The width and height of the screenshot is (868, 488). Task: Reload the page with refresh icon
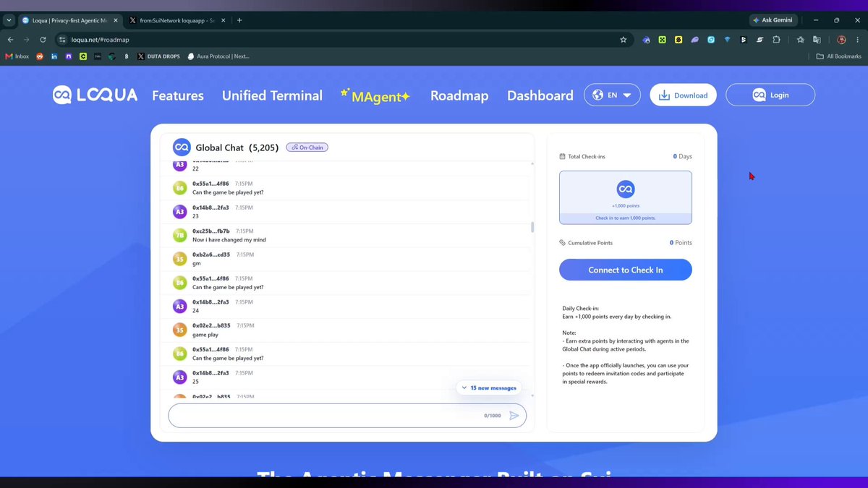click(43, 40)
